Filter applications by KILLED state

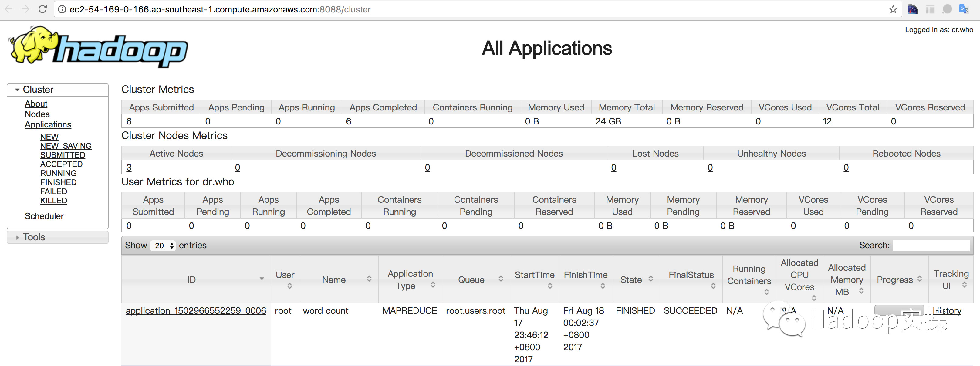[x=54, y=201]
